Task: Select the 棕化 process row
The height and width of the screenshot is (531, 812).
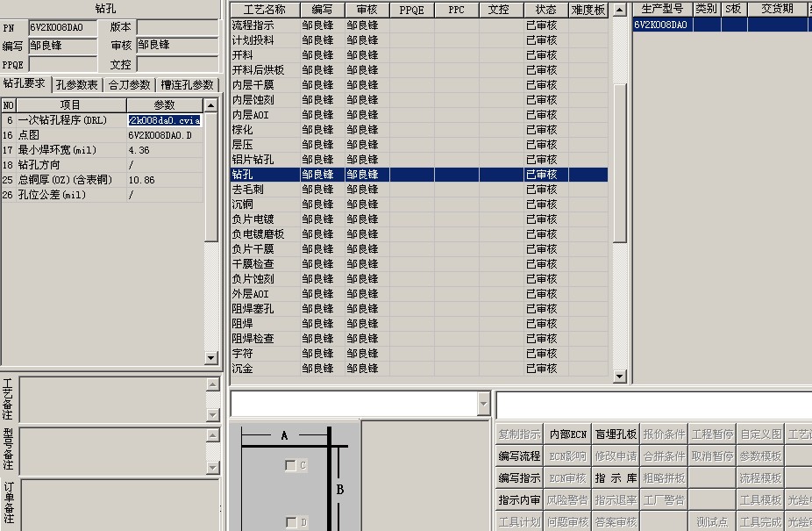Action: coord(419,130)
